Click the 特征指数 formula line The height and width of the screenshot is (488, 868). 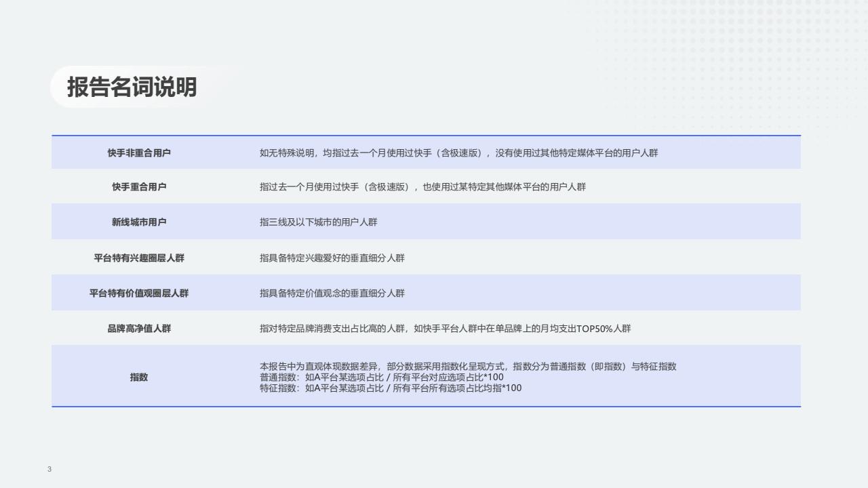tap(391, 388)
